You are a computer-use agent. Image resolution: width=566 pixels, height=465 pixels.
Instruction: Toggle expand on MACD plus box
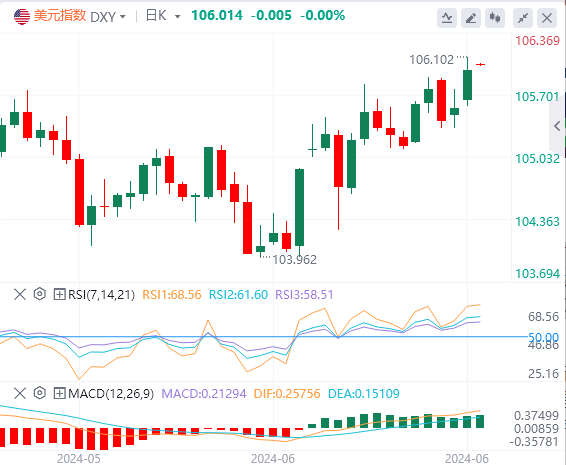[59, 393]
